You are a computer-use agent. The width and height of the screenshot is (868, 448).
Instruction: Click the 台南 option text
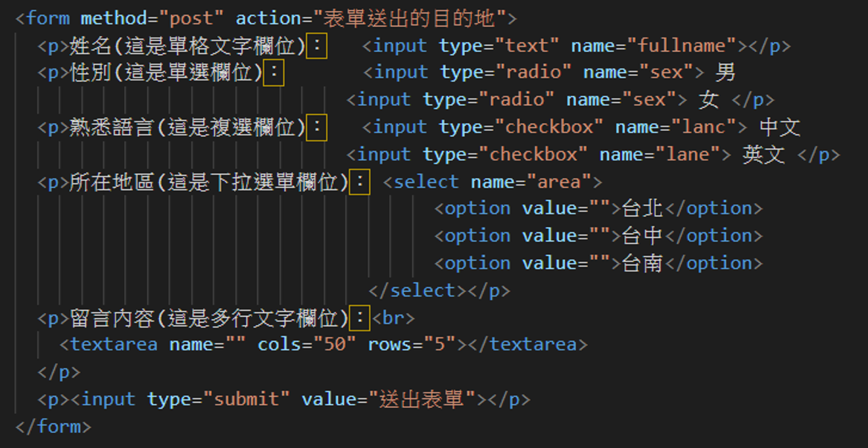coord(642,263)
